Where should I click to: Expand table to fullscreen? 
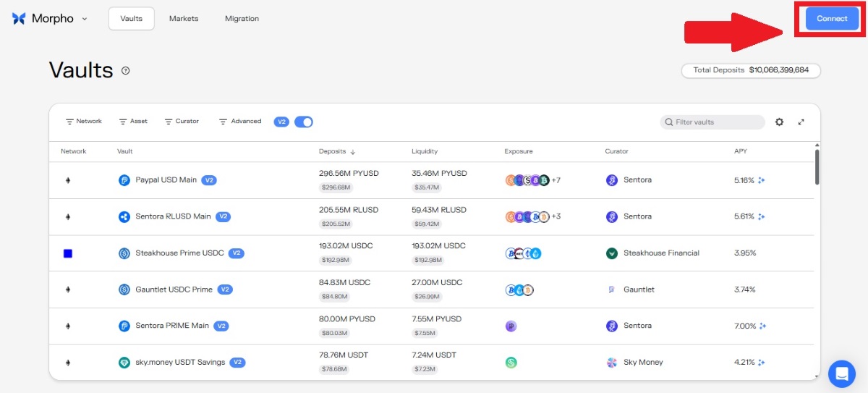801,122
